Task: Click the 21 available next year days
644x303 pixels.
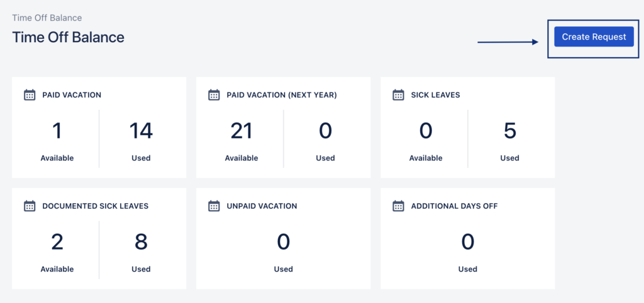Action: coord(241,131)
